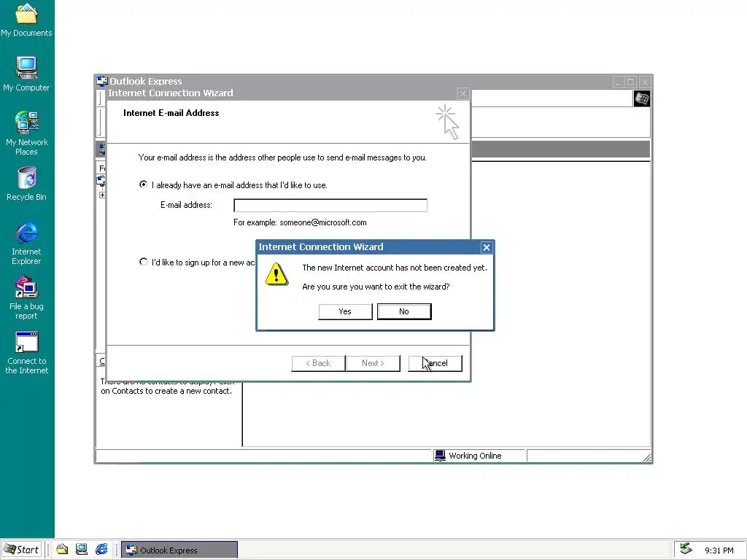Screen dimensions: 747x560
Task: Open the Recycle Bin icon
Action: 26,183
